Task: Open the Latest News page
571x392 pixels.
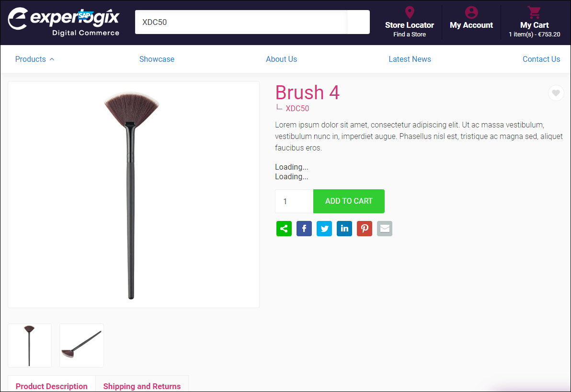Action: click(410, 59)
